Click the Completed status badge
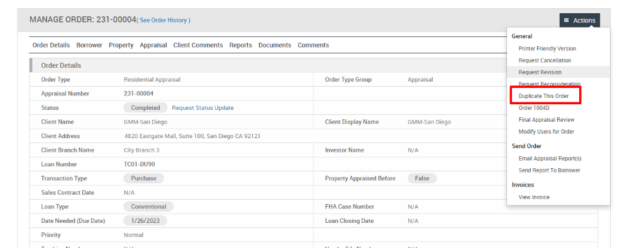 [x=145, y=108]
